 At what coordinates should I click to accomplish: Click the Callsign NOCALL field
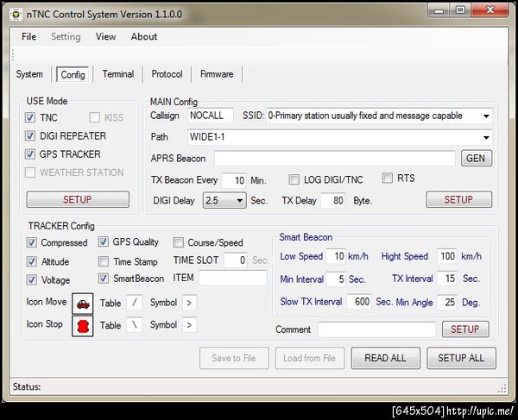(x=211, y=116)
